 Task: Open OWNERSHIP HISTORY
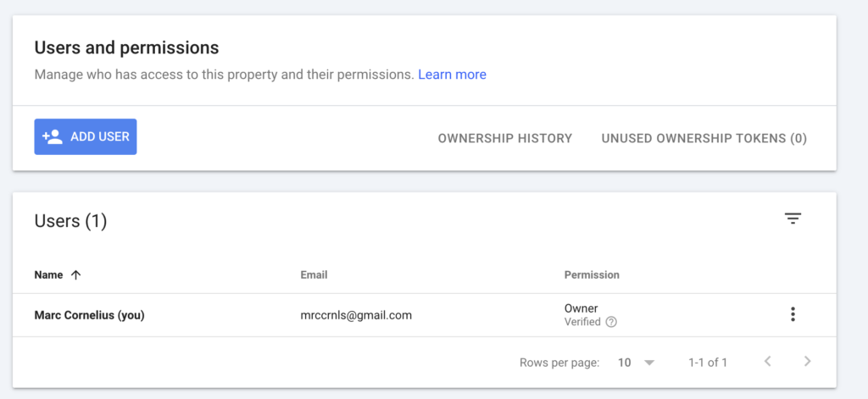point(505,138)
